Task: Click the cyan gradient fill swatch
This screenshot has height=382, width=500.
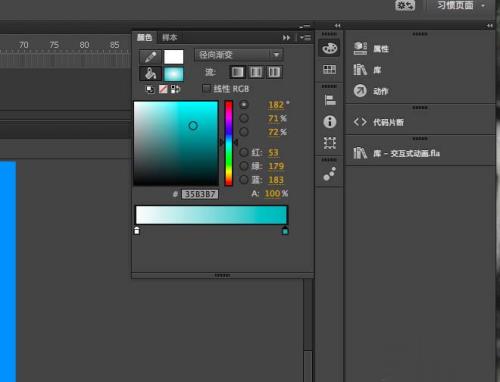Action: coord(174,74)
